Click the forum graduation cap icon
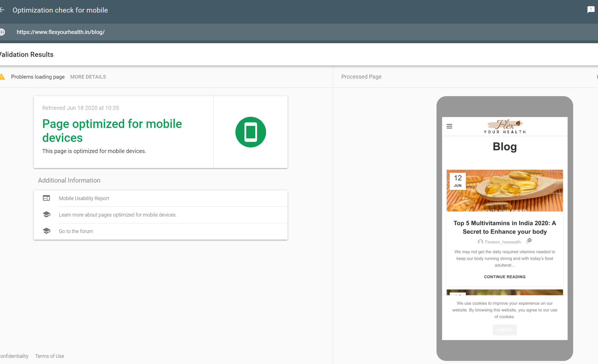The width and height of the screenshot is (598, 364). pyautogui.click(x=46, y=231)
